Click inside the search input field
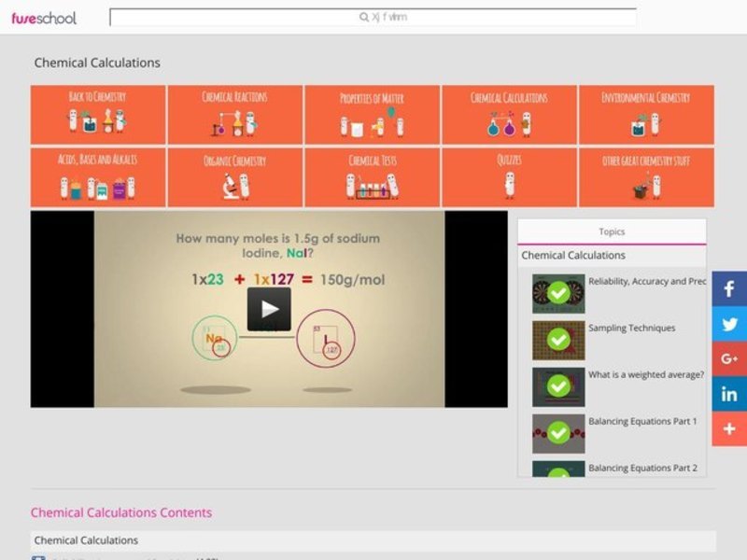The height and width of the screenshot is (560, 747). (375, 16)
